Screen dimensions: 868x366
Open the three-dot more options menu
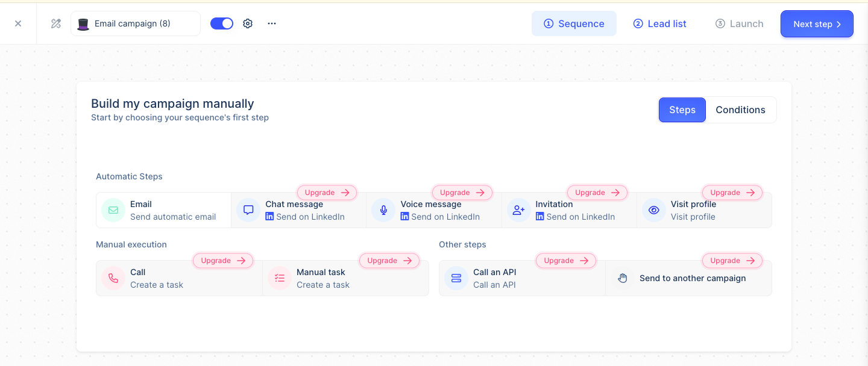(x=272, y=23)
